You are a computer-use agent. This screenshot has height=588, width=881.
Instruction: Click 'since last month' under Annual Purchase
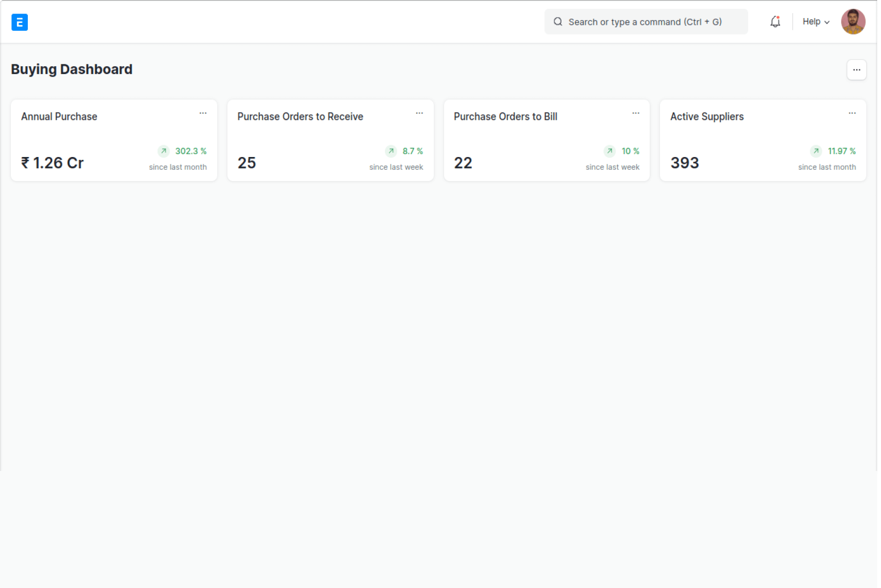pos(179,168)
